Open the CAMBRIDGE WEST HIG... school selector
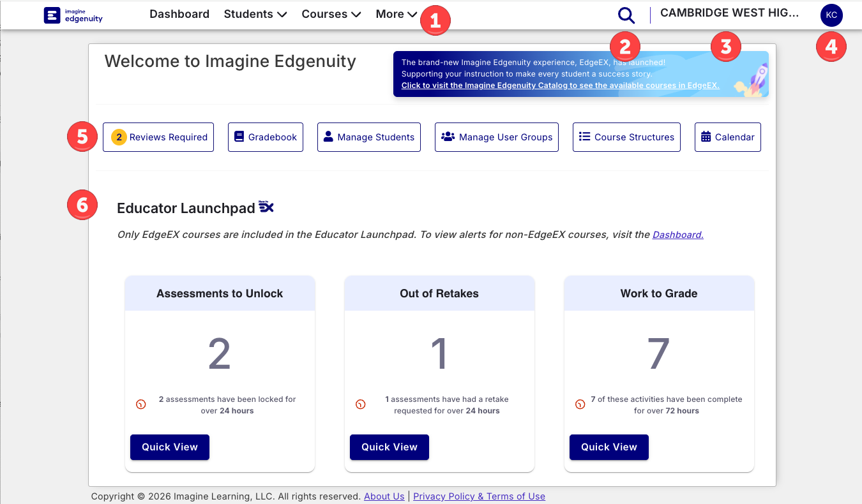The image size is (862, 504). (729, 13)
